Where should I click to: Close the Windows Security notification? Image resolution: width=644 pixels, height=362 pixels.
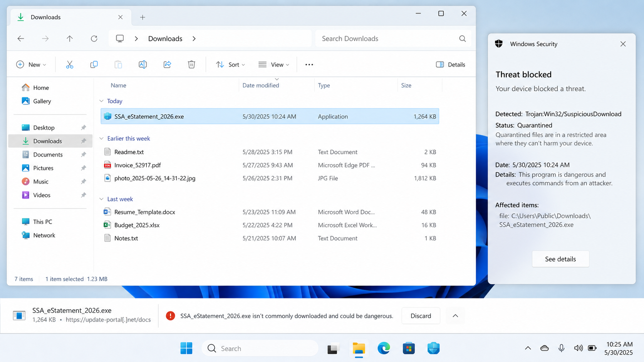pyautogui.click(x=623, y=44)
